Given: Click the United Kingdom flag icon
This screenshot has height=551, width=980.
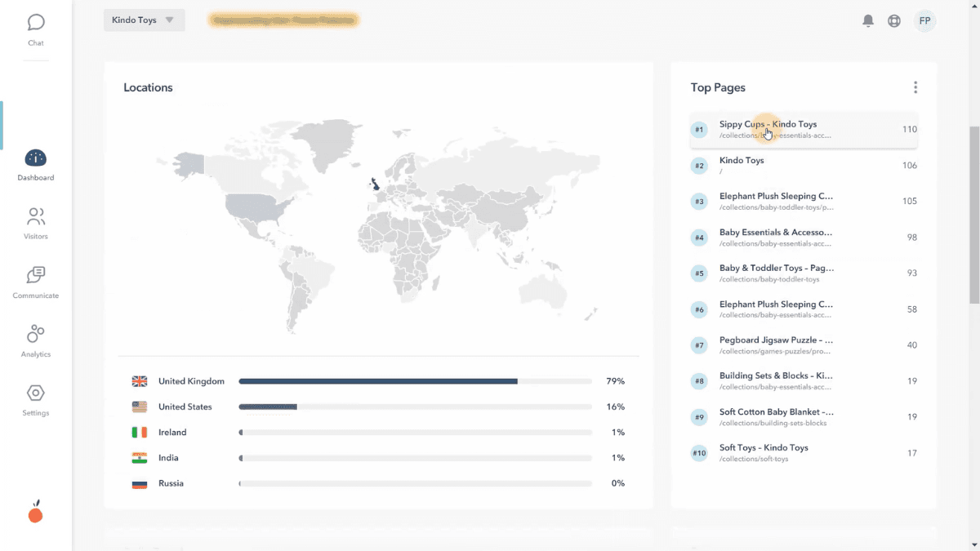Looking at the screenshot, I should click(140, 381).
